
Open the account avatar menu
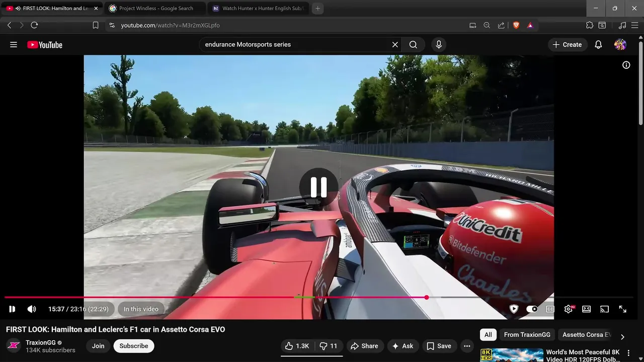[620, 45]
